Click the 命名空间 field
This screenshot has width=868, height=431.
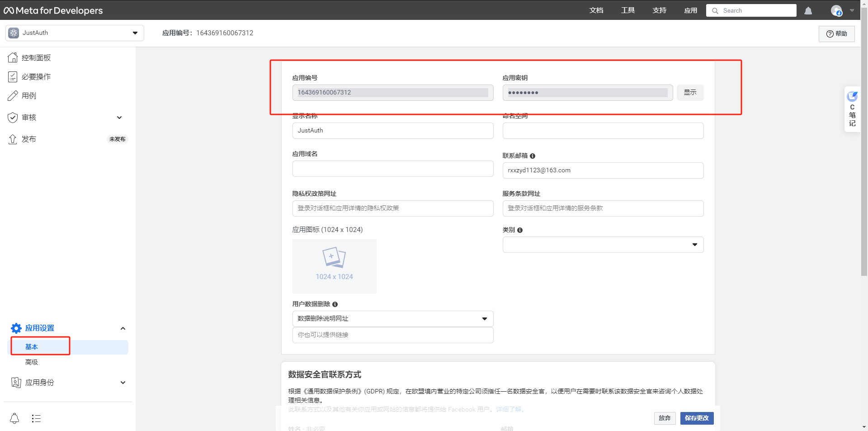[603, 131]
